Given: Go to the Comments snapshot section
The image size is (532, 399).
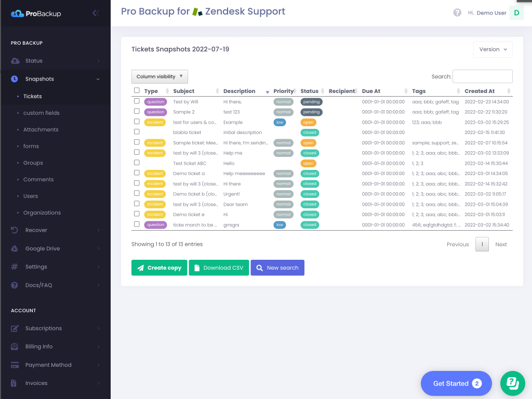Looking at the screenshot, I should tap(38, 179).
